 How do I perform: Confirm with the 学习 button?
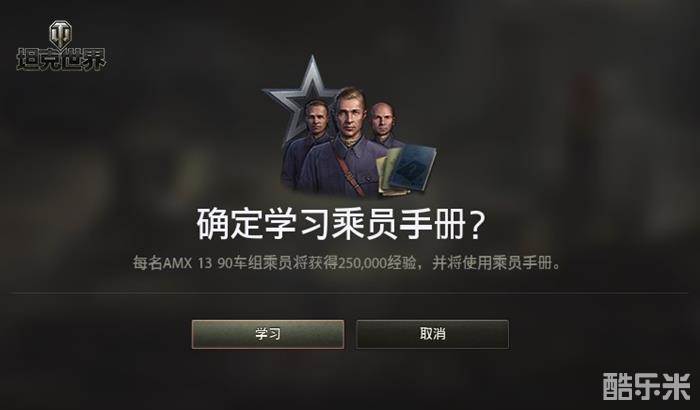[x=268, y=334]
